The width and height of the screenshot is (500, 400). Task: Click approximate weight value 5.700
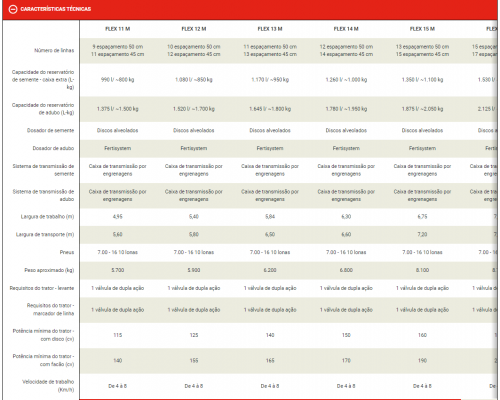tap(118, 270)
